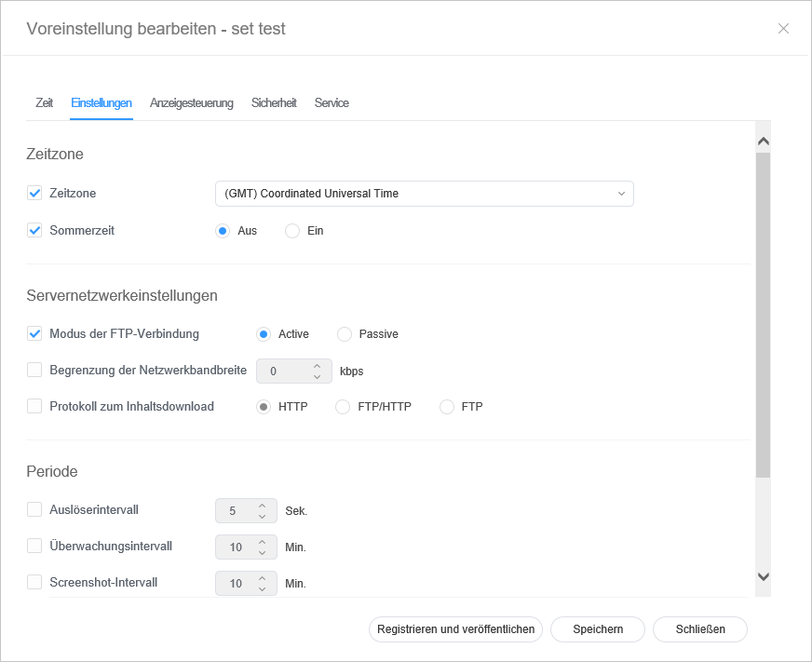Click the vertical scrollbar thumb
The width and height of the screenshot is (812, 662).
click(x=763, y=317)
